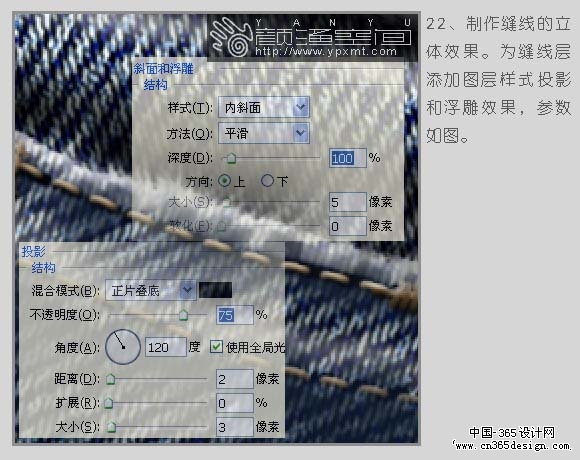Click the angle dial control

[x=123, y=347]
